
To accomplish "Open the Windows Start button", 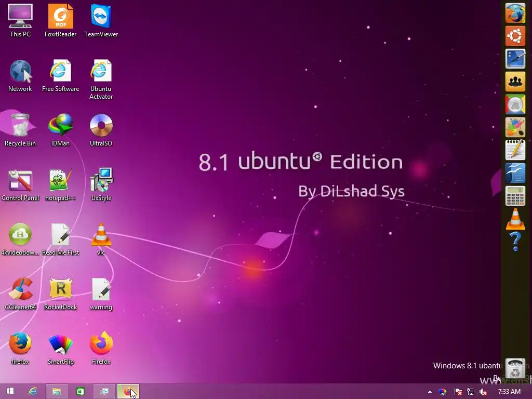I will coord(10,391).
